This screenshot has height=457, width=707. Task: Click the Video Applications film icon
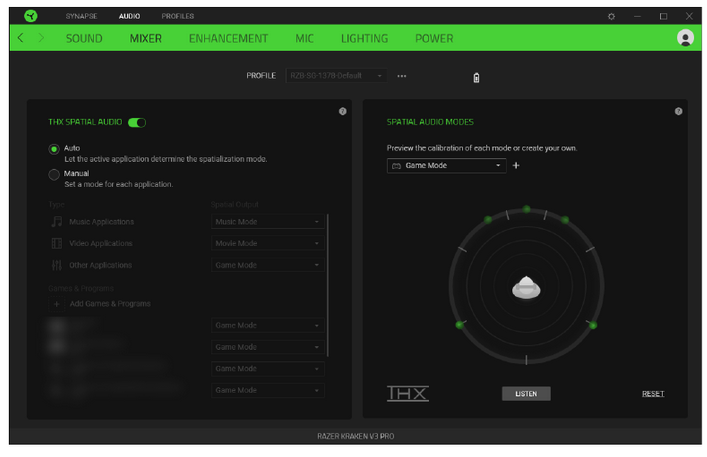[x=56, y=243]
